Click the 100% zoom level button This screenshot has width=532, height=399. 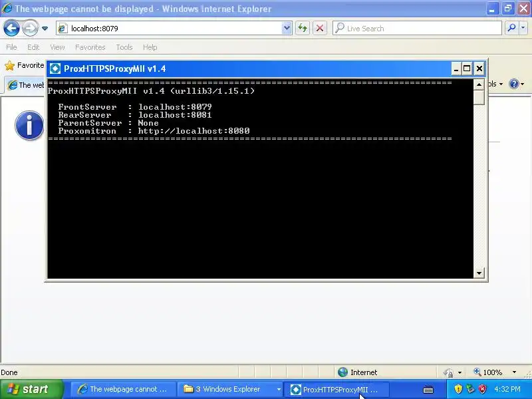coord(488,372)
